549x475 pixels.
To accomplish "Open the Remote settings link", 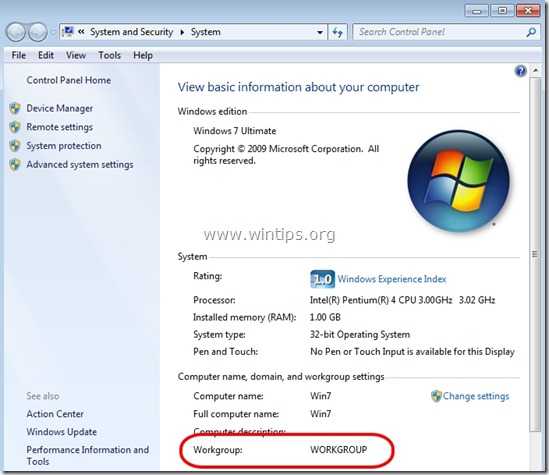I will [x=60, y=127].
